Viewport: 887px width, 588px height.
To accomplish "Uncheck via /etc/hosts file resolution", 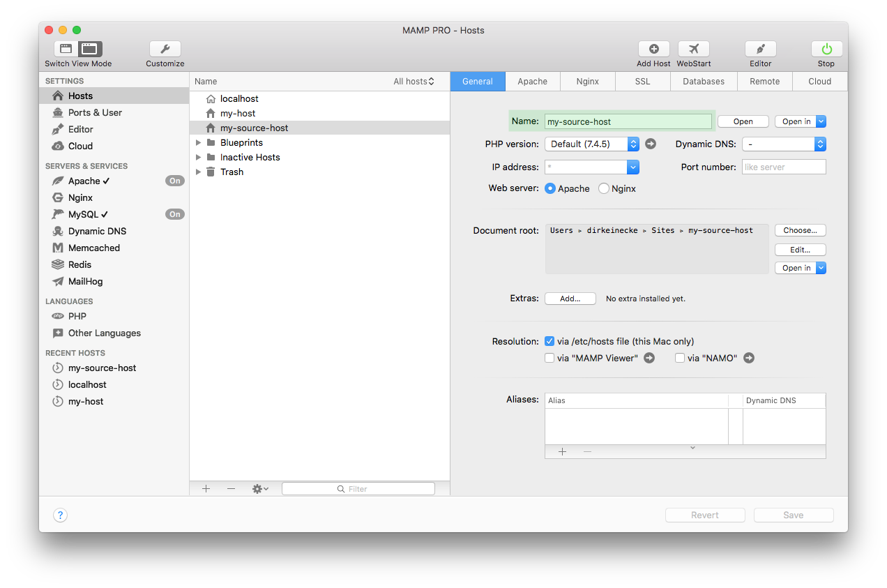I will (x=549, y=341).
